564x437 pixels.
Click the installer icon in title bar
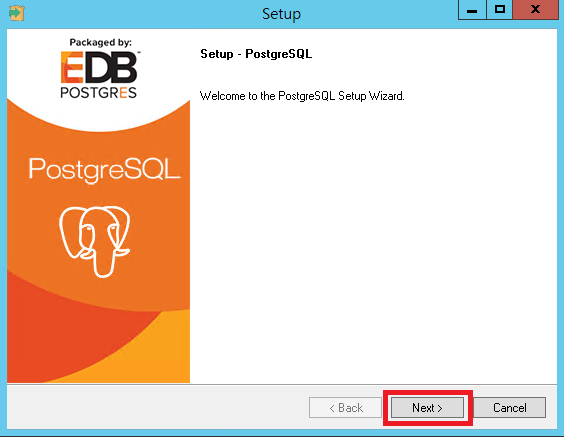[17, 13]
